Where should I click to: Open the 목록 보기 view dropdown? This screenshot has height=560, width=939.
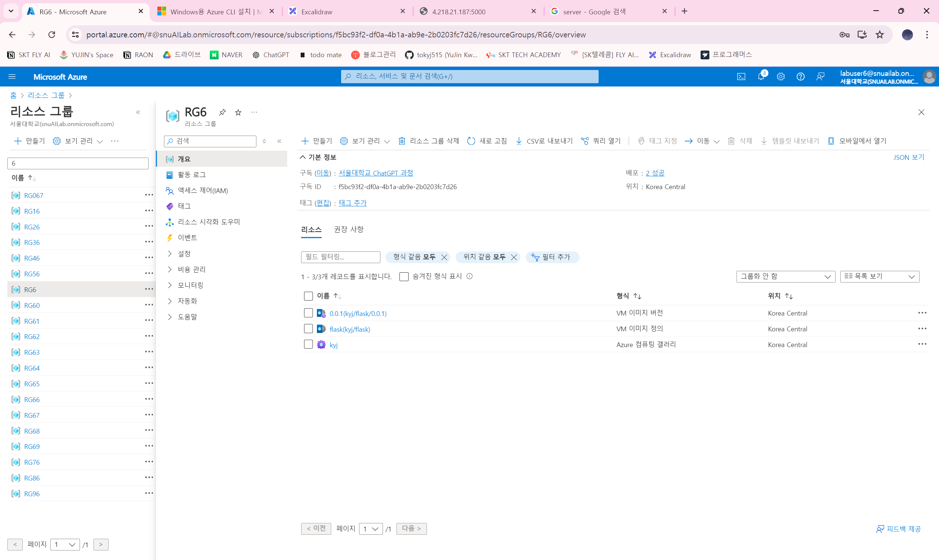click(879, 276)
